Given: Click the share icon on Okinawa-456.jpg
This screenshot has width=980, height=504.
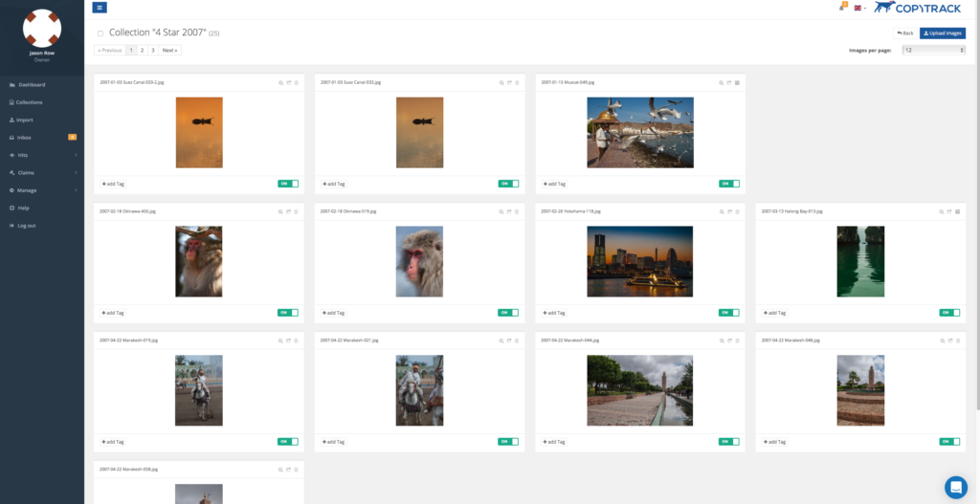Looking at the screenshot, I should point(289,211).
